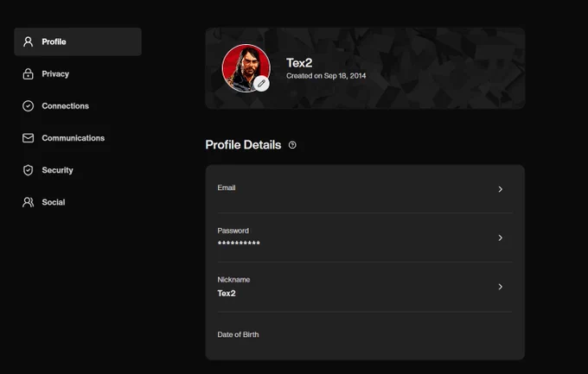This screenshot has width=588, height=374.
Task: Click the Social people icon
Action: [x=29, y=202]
